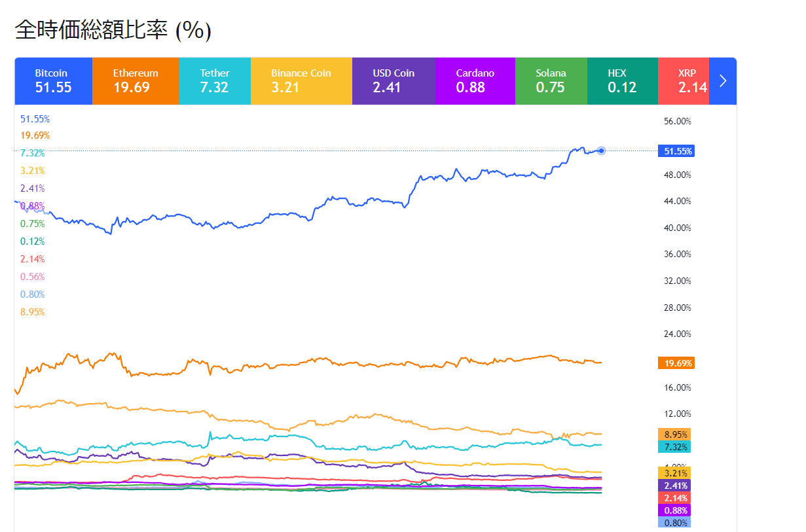Toggle the Bitcoin 51.55 series tile
The height and width of the screenshot is (532, 806).
[53, 80]
